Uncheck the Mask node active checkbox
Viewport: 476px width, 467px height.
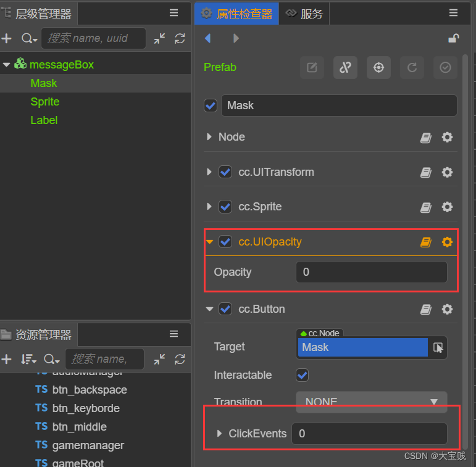pos(211,105)
